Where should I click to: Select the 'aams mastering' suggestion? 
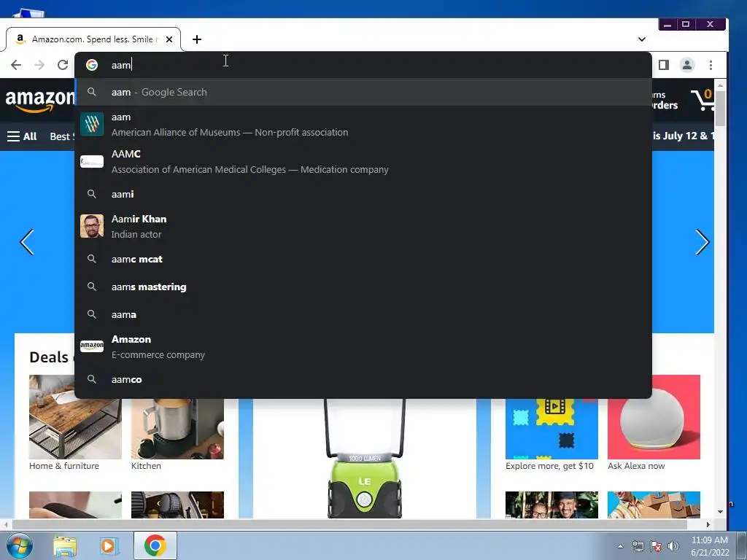coord(363,287)
